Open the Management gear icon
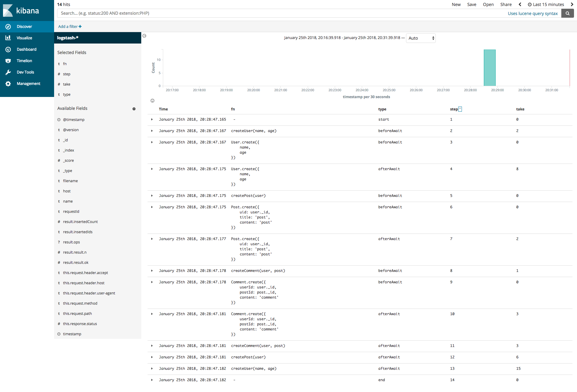577x392 pixels. point(8,84)
